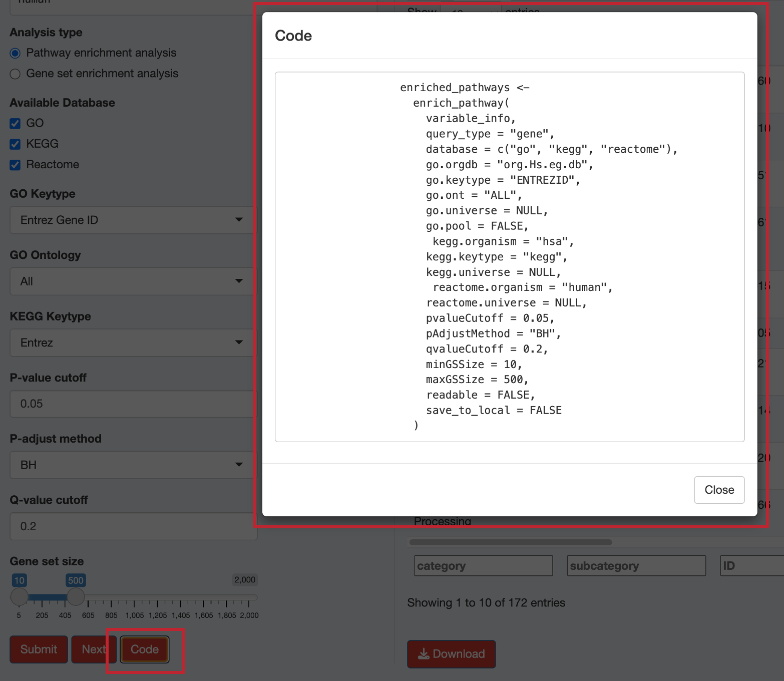Open the KEGG Keytype dropdown

133,343
